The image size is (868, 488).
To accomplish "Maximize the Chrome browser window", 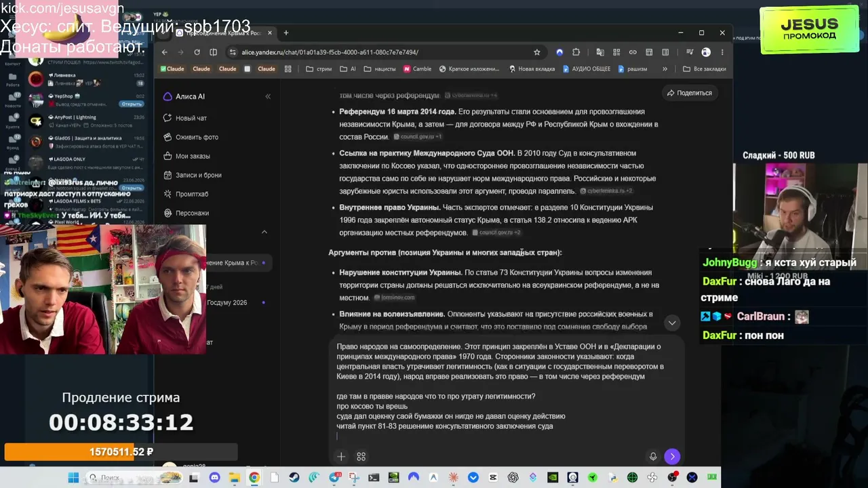I will point(701,33).
